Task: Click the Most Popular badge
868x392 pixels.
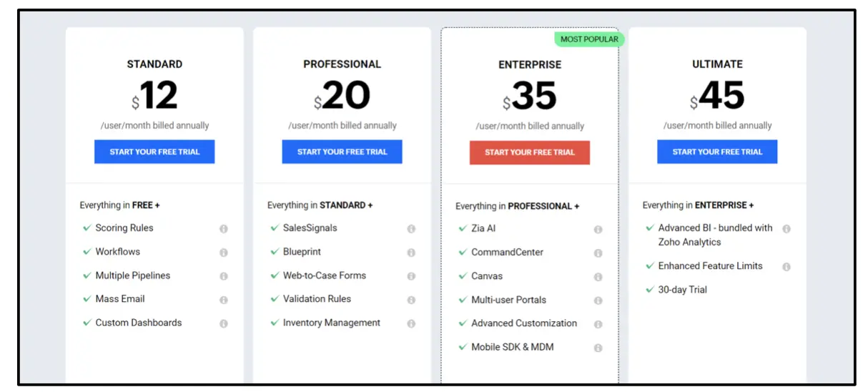Action: click(x=589, y=39)
